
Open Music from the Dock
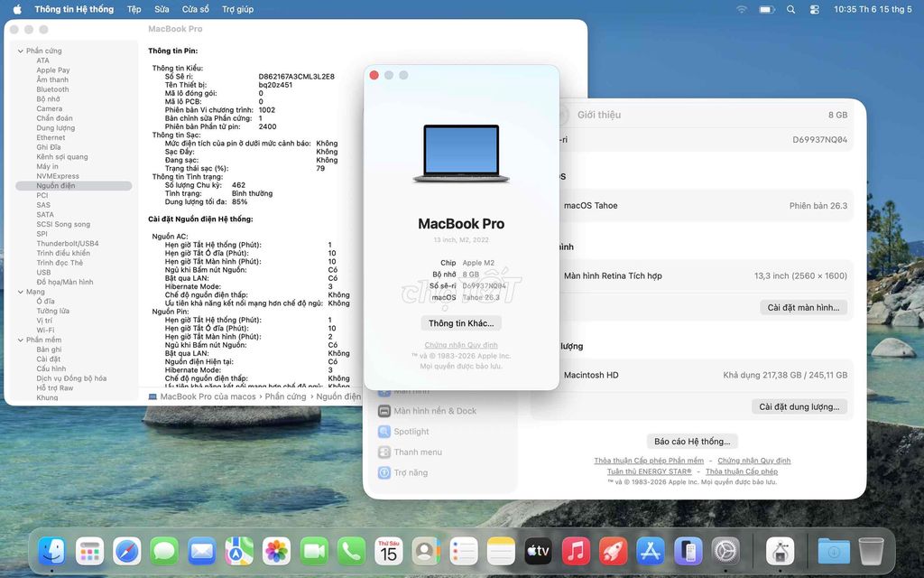tap(576, 552)
